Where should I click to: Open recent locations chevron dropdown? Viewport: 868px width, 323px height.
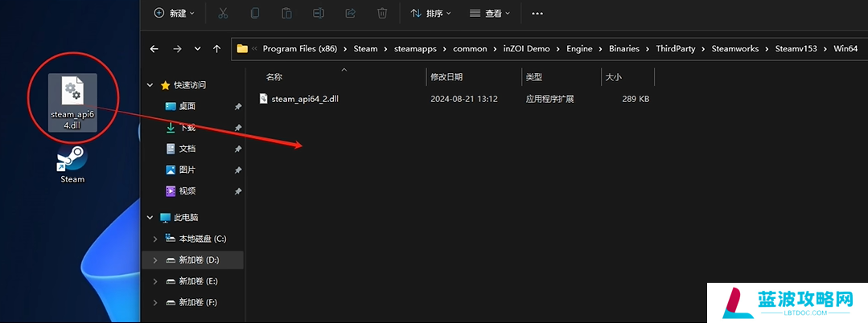click(x=198, y=49)
